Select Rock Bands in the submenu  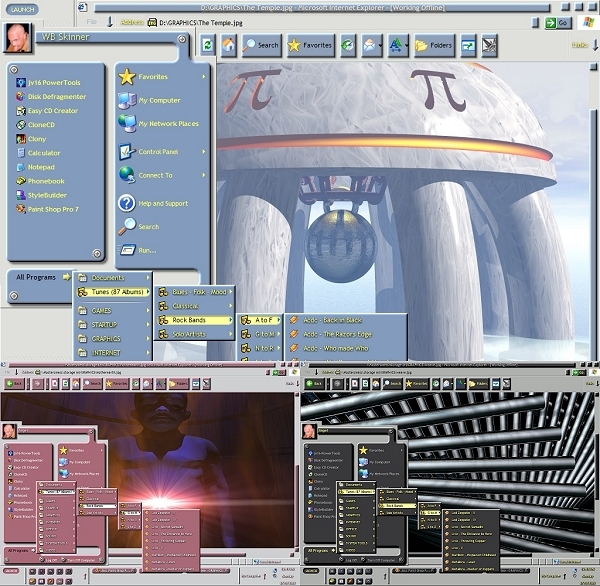point(196,320)
